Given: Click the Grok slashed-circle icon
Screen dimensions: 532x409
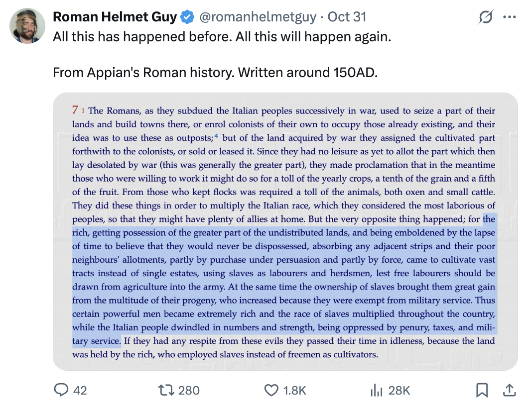Looking at the screenshot, I should point(486,17).
